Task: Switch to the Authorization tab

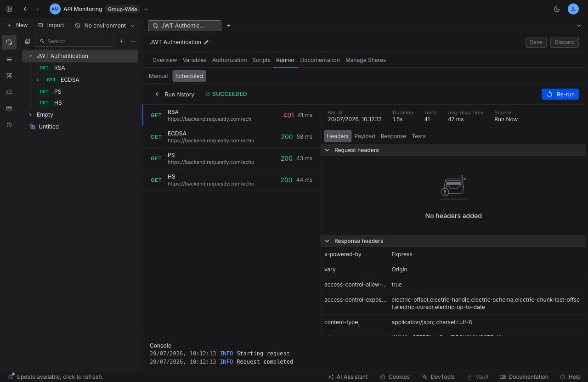Action: [229, 60]
